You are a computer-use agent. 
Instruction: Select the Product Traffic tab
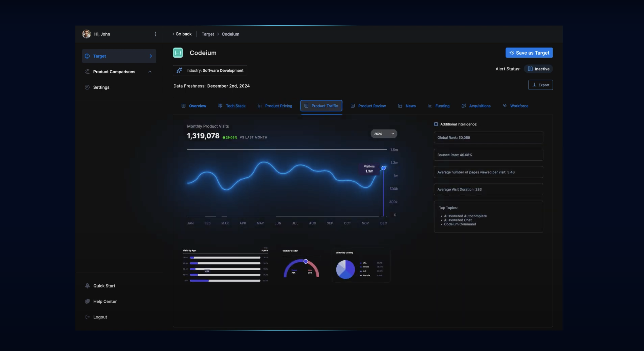pyautogui.click(x=321, y=105)
